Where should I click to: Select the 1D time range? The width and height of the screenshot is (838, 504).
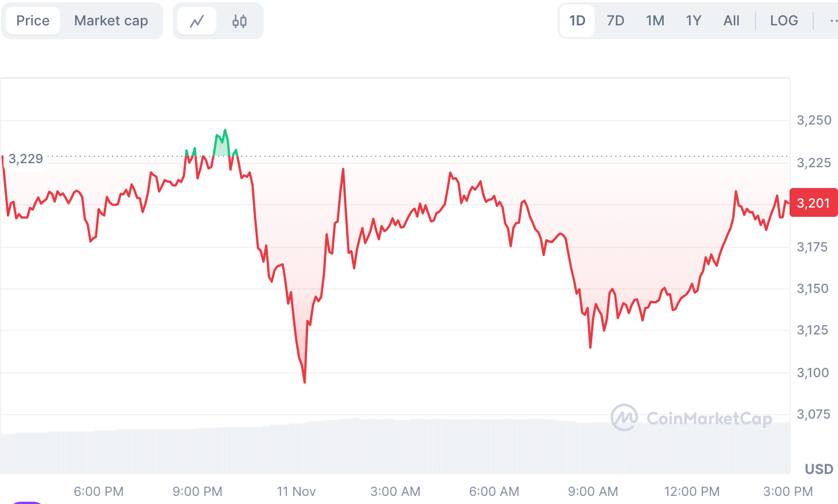pyautogui.click(x=577, y=21)
